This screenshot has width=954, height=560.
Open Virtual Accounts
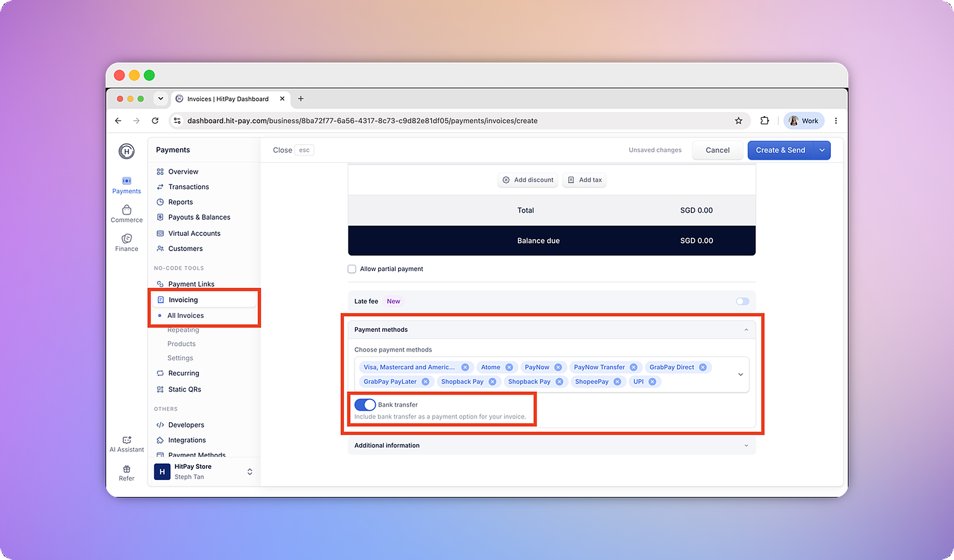(194, 233)
